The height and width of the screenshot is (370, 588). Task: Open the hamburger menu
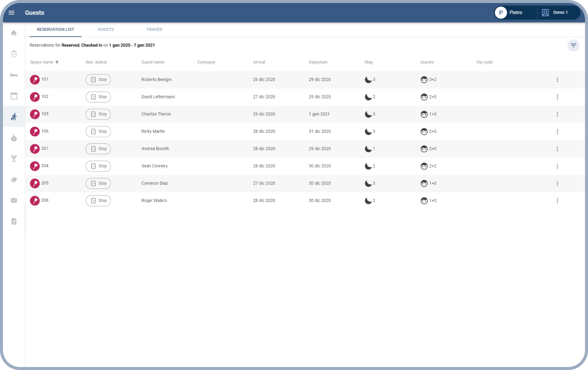[11, 12]
